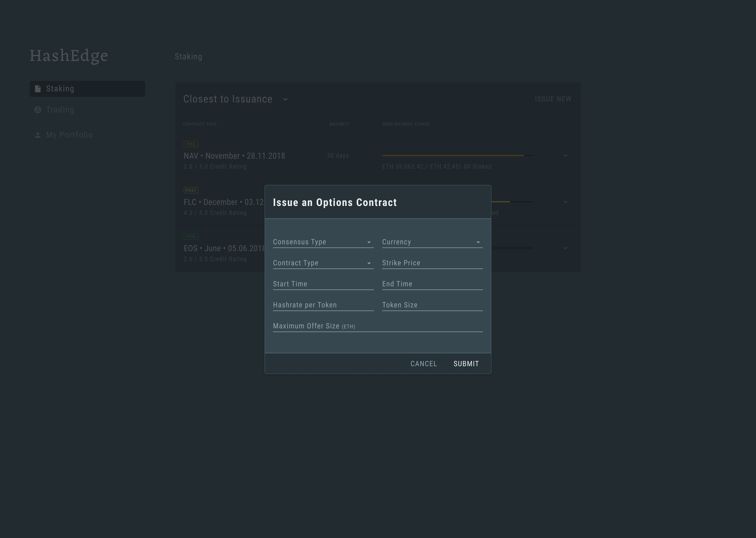Click the HashEdge logo

(69, 56)
